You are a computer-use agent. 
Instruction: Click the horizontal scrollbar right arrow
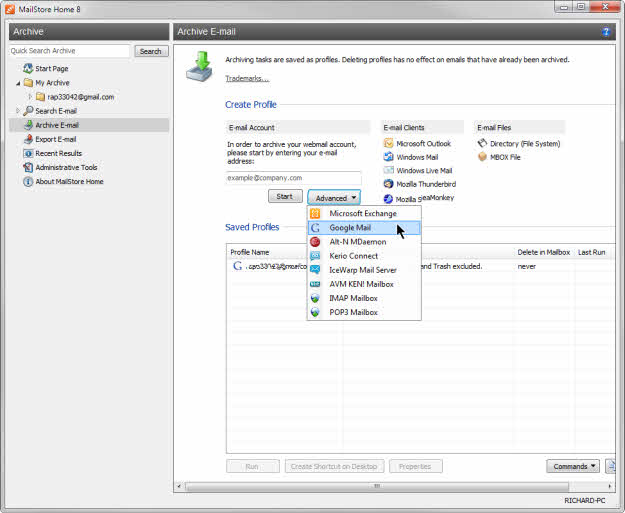pyautogui.click(x=610, y=486)
